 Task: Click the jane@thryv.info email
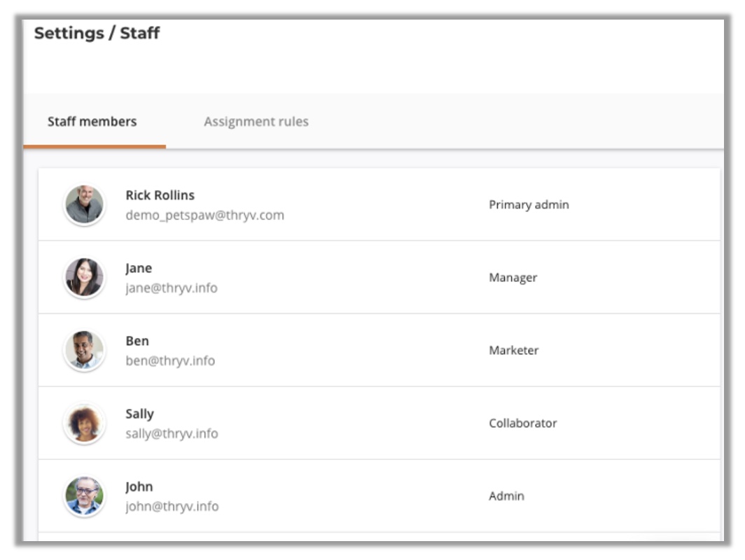tap(172, 288)
